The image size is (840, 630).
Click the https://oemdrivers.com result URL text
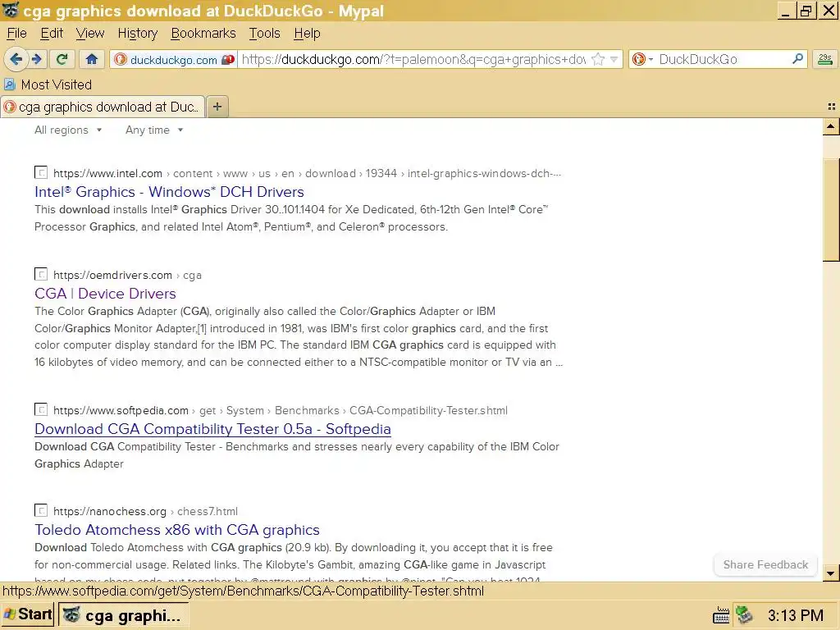112,276
